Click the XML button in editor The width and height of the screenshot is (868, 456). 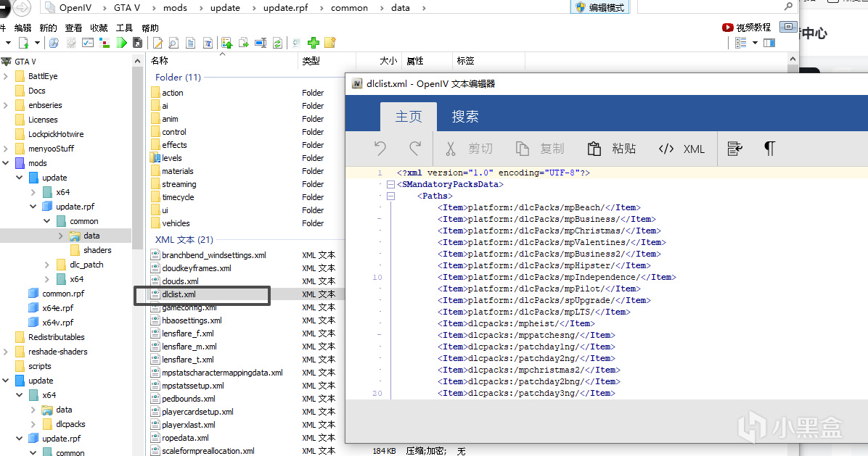click(x=681, y=148)
